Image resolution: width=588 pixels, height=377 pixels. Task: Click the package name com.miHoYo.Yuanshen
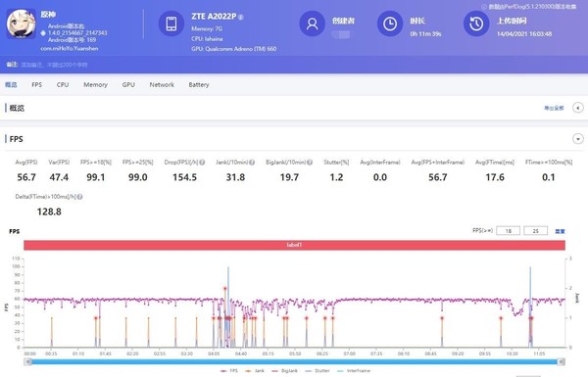click(70, 48)
